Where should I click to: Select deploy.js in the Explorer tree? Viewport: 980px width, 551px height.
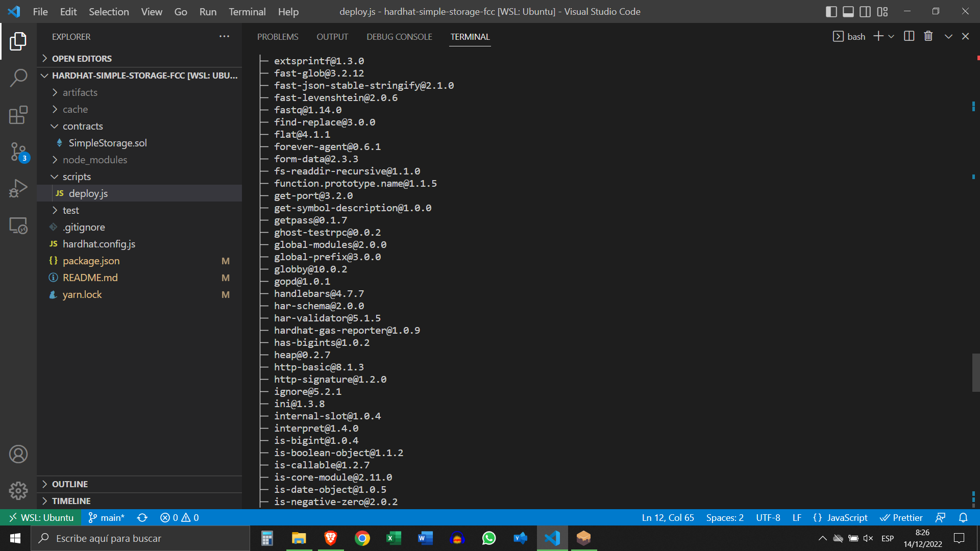pyautogui.click(x=88, y=193)
